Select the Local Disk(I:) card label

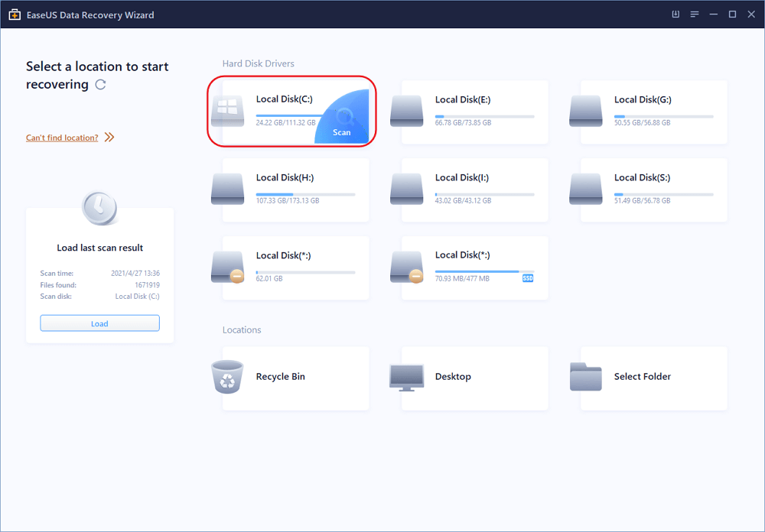tap(462, 177)
